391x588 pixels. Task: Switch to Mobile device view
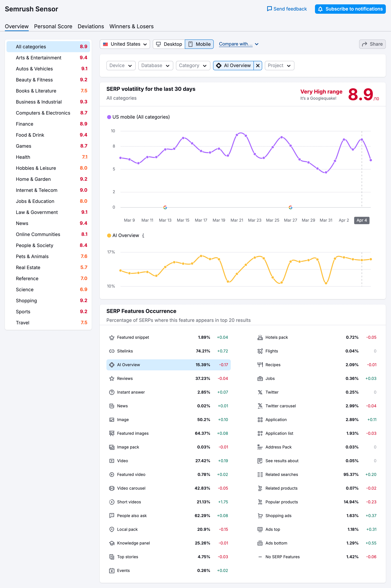(199, 44)
